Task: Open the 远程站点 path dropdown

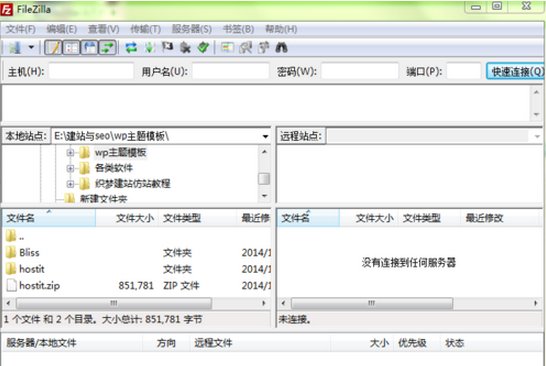Action: point(537,136)
